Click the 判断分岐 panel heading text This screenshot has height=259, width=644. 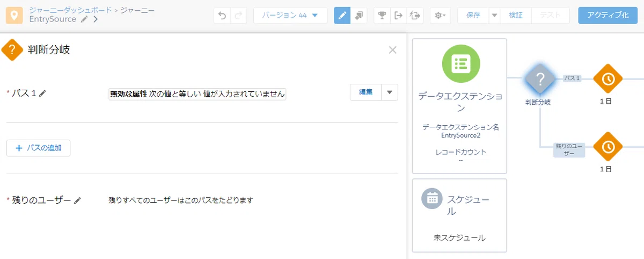(x=49, y=50)
